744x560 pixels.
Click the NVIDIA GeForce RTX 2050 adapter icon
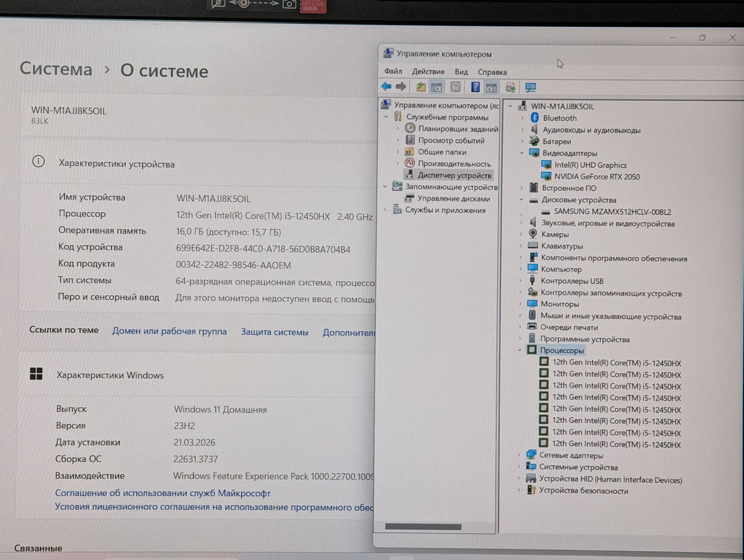click(x=546, y=176)
